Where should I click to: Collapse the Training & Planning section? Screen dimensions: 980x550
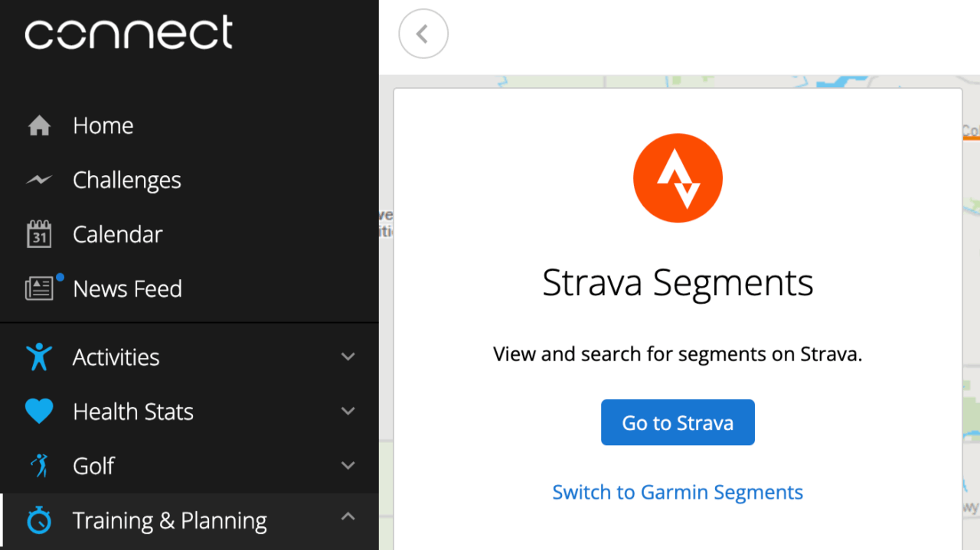pos(348,517)
